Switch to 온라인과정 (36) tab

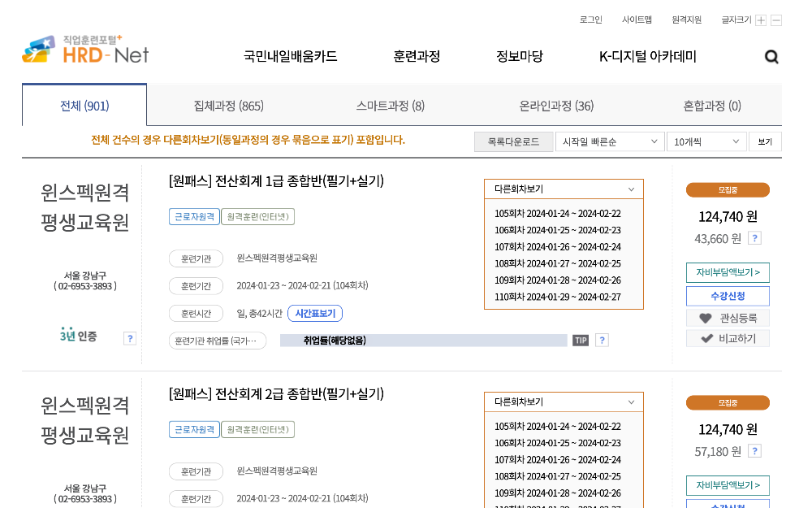[x=556, y=106]
